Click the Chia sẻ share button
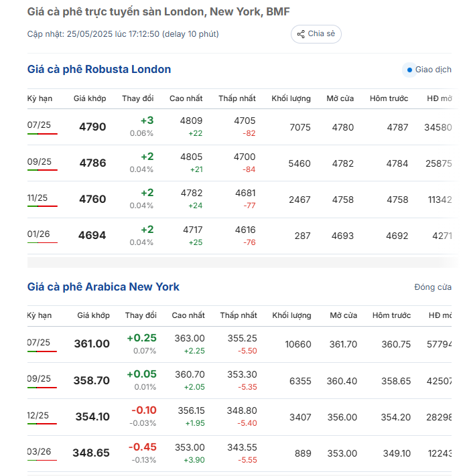The width and height of the screenshot is (467, 476). (316, 34)
